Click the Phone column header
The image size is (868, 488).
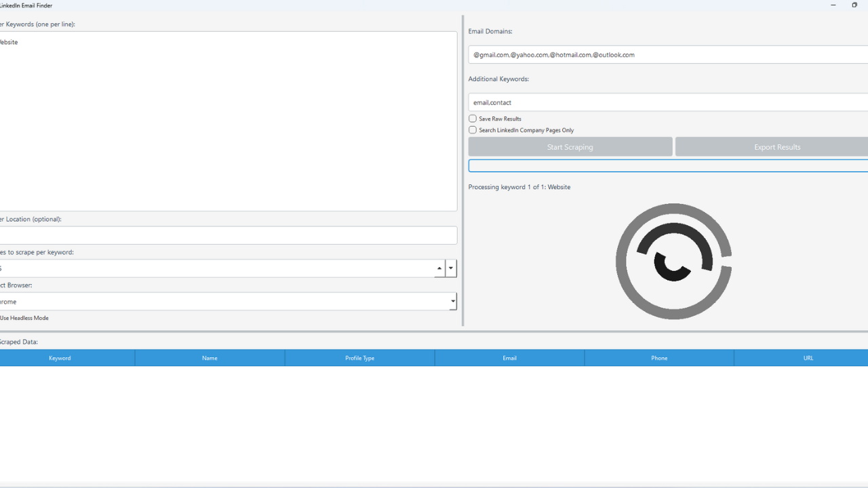[x=658, y=358]
